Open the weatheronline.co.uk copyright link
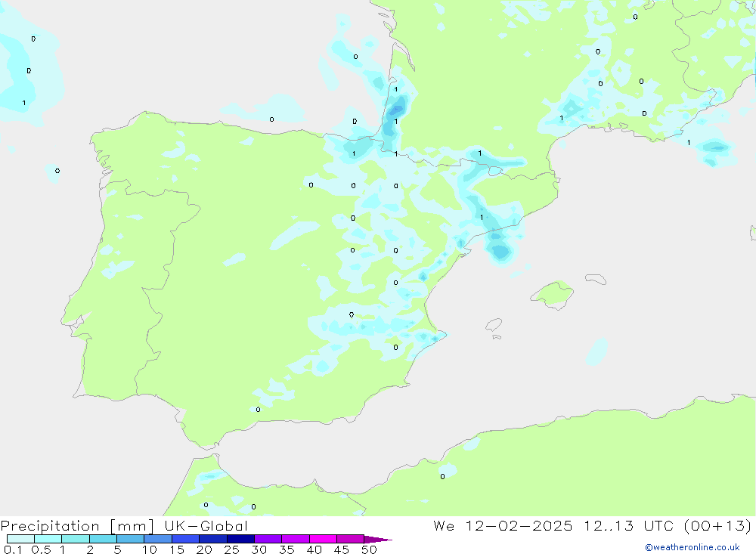Image resolution: width=756 pixels, height=554 pixels. tap(692, 547)
